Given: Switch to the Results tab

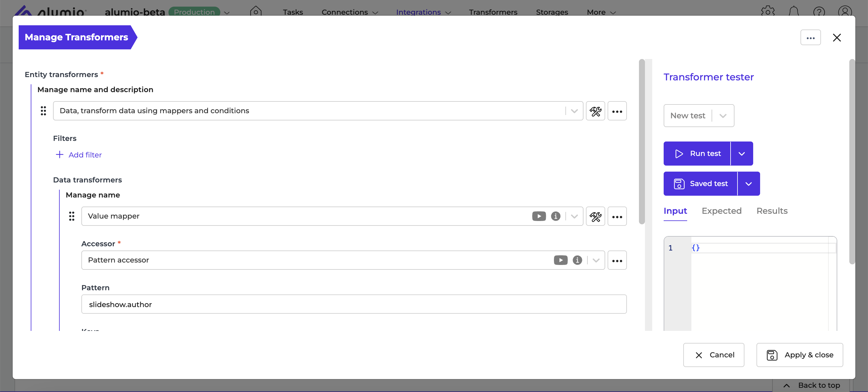Looking at the screenshot, I should [x=772, y=211].
